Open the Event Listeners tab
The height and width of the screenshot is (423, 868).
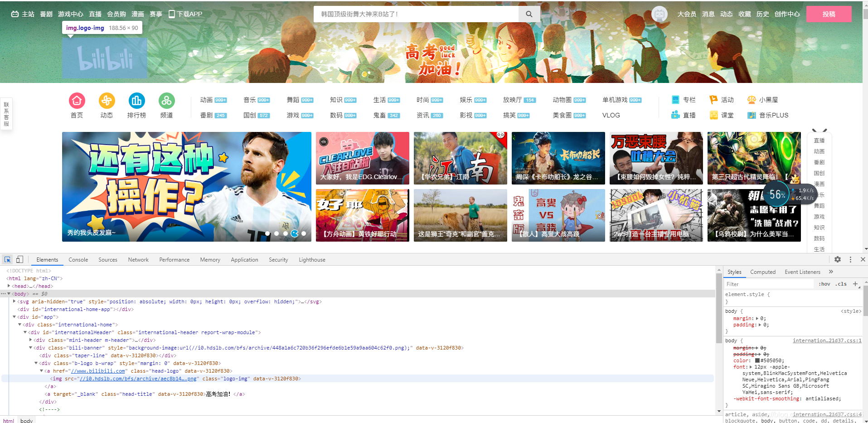pyautogui.click(x=803, y=272)
